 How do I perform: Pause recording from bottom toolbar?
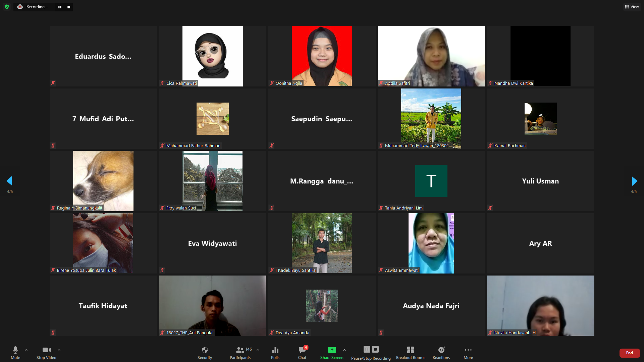[367, 349]
